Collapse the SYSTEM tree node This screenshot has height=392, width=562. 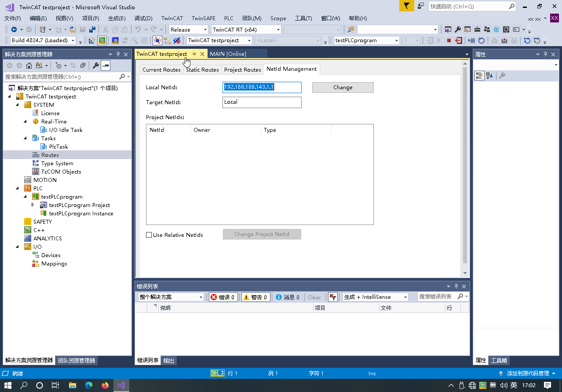pyautogui.click(x=17, y=105)
